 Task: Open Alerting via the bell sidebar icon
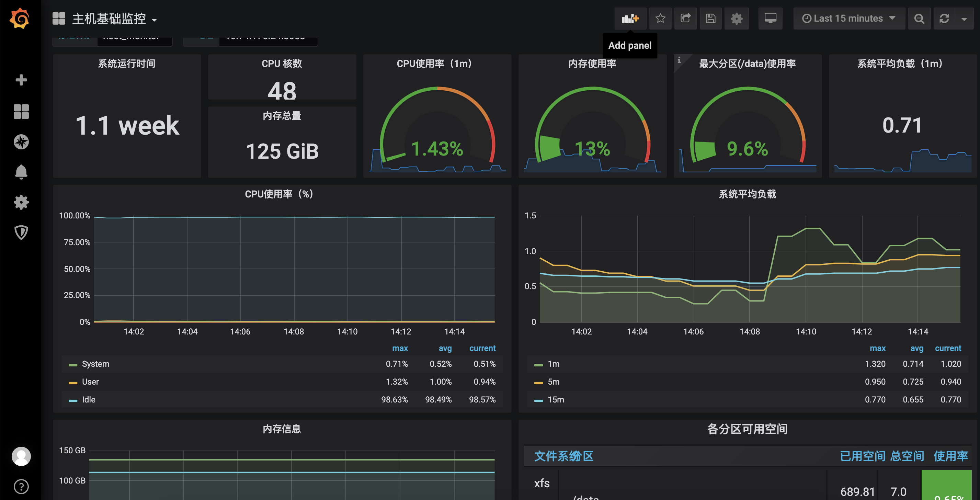click(21, 172)
